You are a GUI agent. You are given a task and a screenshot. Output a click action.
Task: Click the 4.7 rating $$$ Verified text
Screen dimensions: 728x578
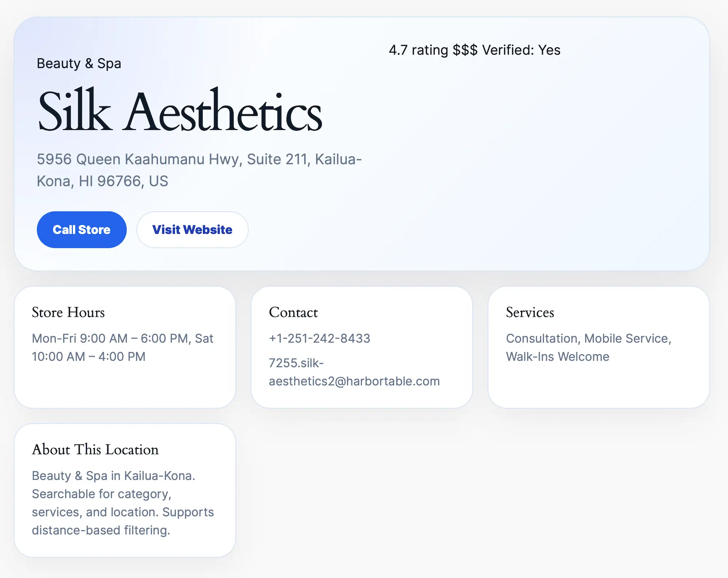pos(475,50)
